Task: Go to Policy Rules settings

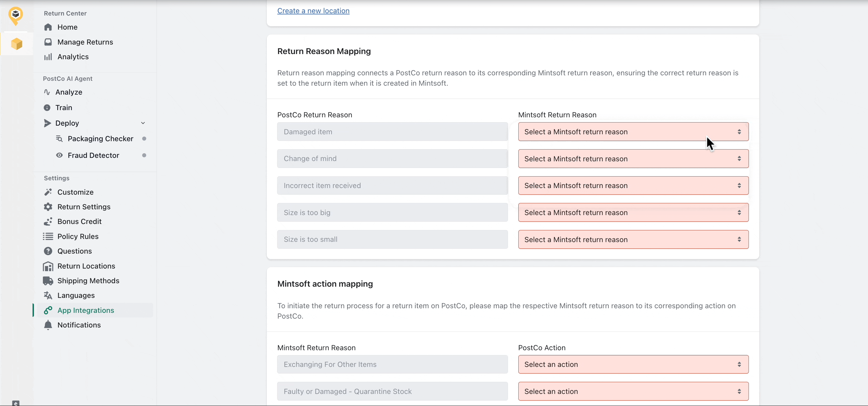Action: [x=78, y=236]
